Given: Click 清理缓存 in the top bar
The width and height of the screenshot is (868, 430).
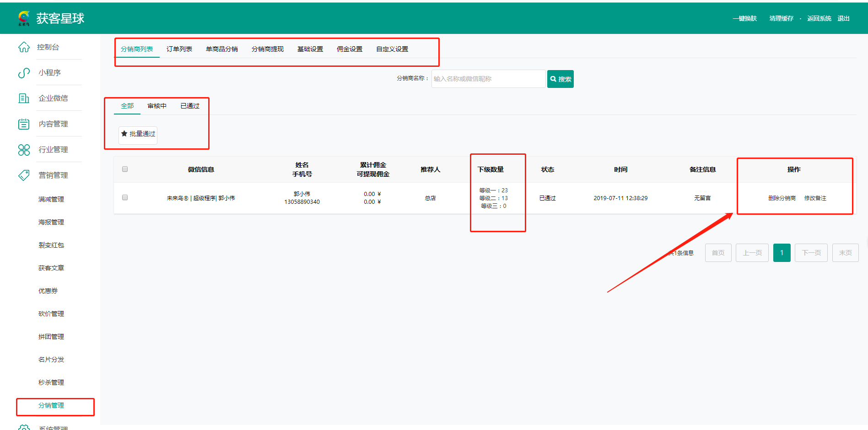Looking at the screenshot, I should (781, 18).
